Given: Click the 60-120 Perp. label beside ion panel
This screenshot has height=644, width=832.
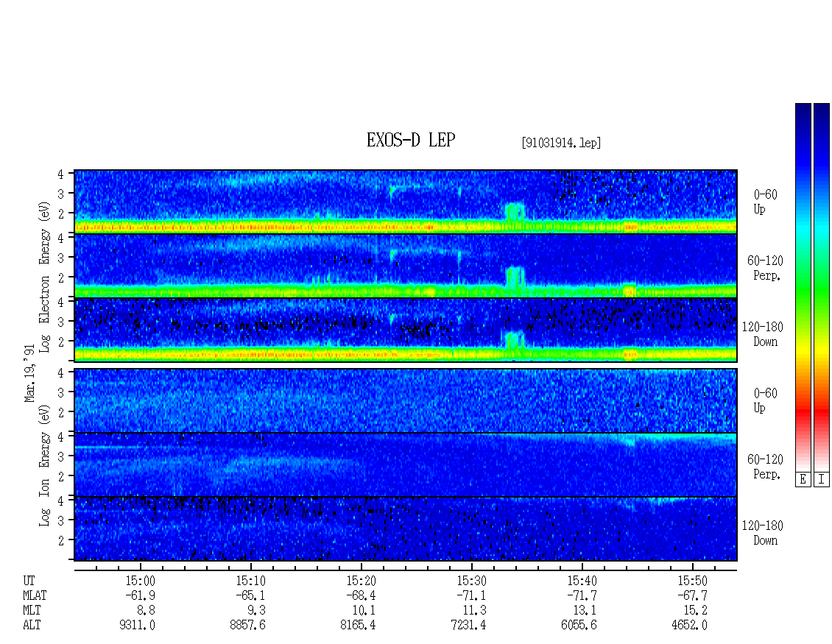Looking at the screenshot, I should (x=765, y=467).
